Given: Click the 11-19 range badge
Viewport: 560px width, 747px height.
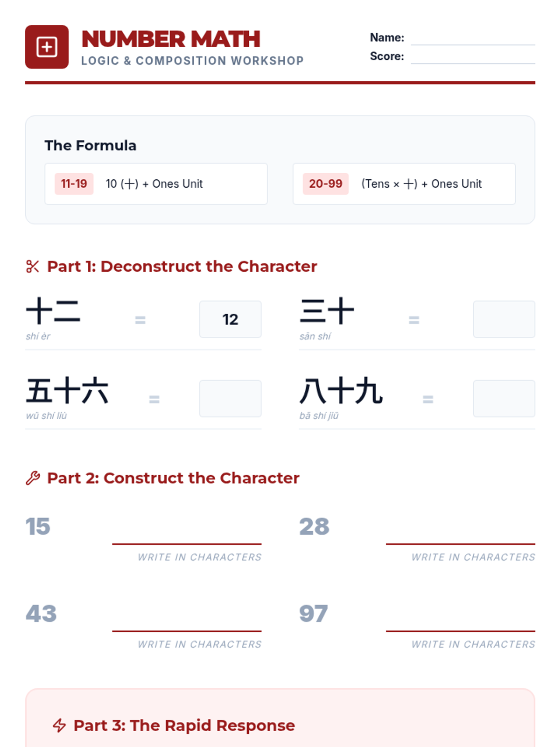Looking at the screenshot, I should [x=74, y=184].
